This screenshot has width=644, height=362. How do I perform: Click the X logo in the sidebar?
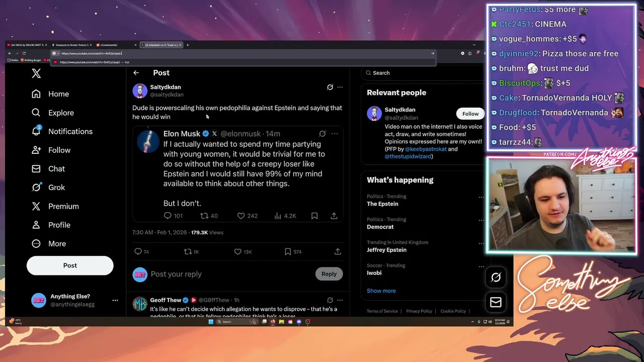tap(36, 73)
